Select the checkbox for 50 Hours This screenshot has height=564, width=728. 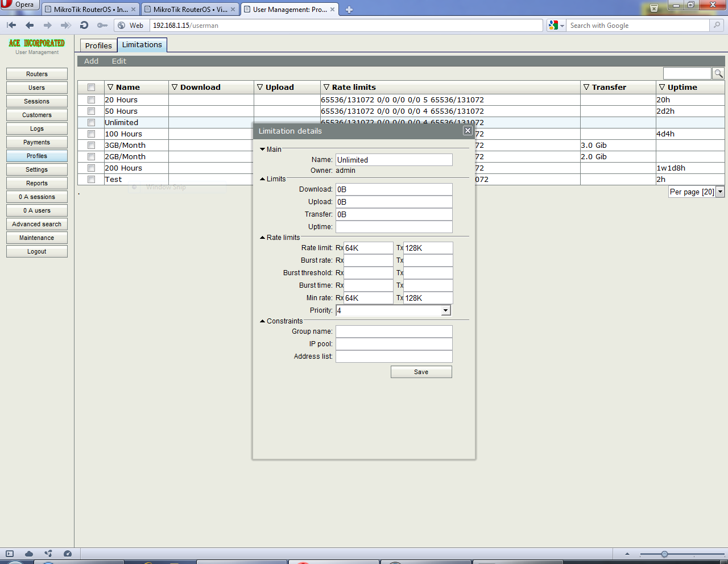[x=91, y=111]
